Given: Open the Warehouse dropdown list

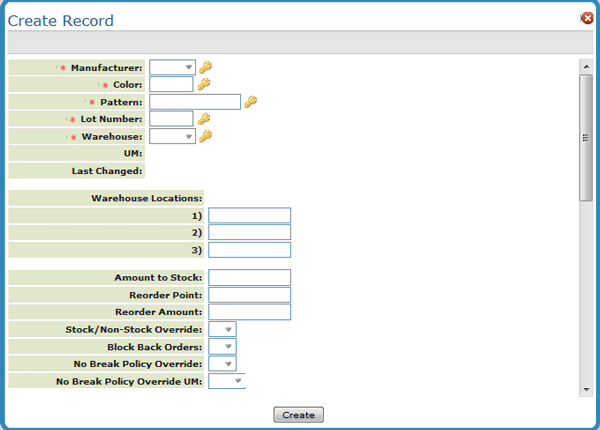Looking at the screenshot, I should [173, 136].
